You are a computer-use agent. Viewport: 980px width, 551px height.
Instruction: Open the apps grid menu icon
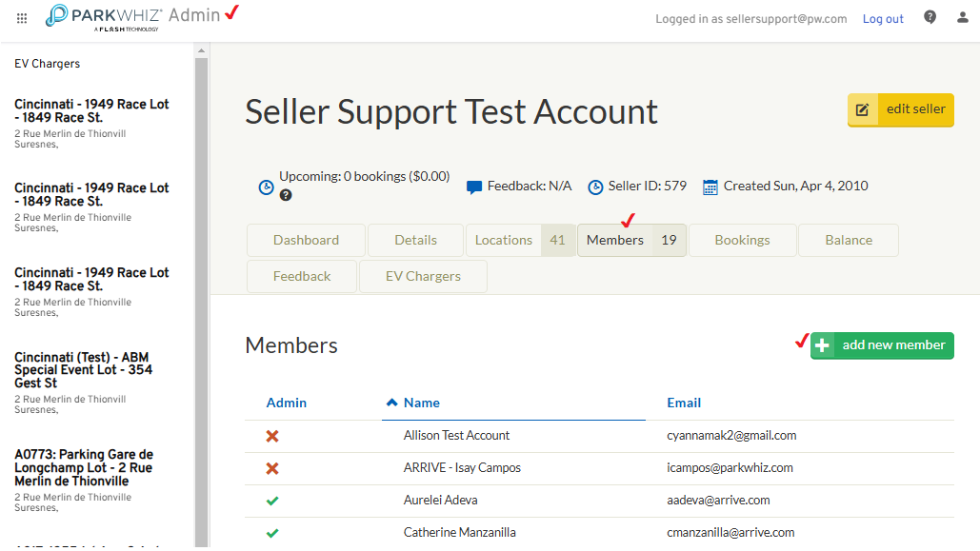pos(22,19)
